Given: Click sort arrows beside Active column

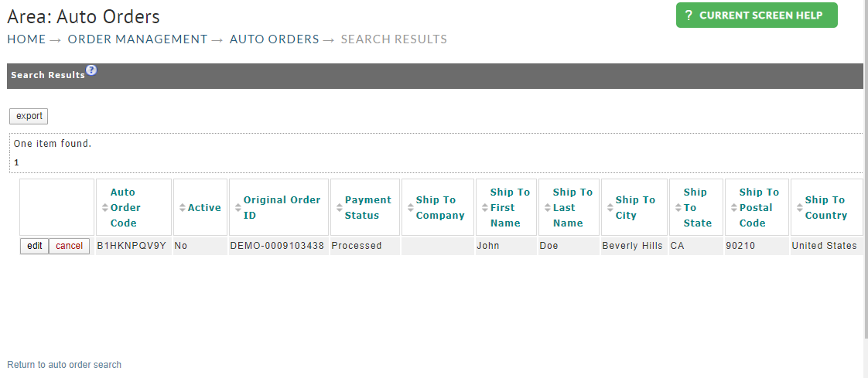Looking at the screenshot, I should click(183, 207).
